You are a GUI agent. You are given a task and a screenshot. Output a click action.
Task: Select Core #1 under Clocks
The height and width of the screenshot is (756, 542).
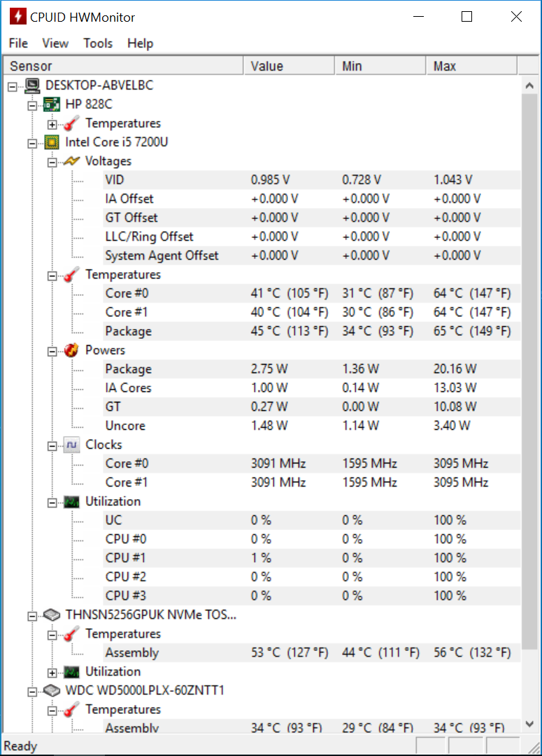tap(312, 482)
